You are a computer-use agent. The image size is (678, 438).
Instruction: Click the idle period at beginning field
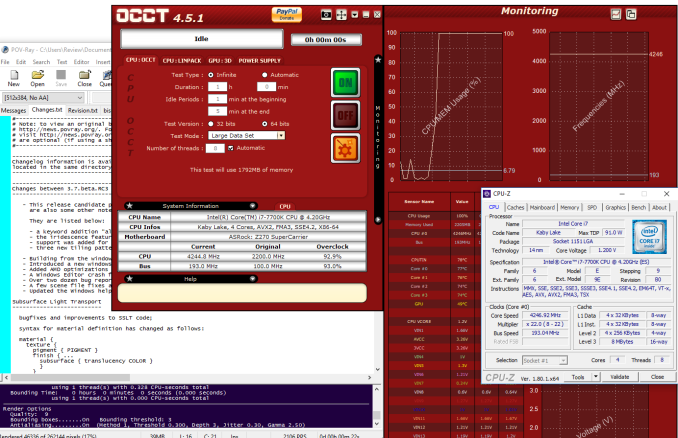pyautogui.click(x=217, y=99)
